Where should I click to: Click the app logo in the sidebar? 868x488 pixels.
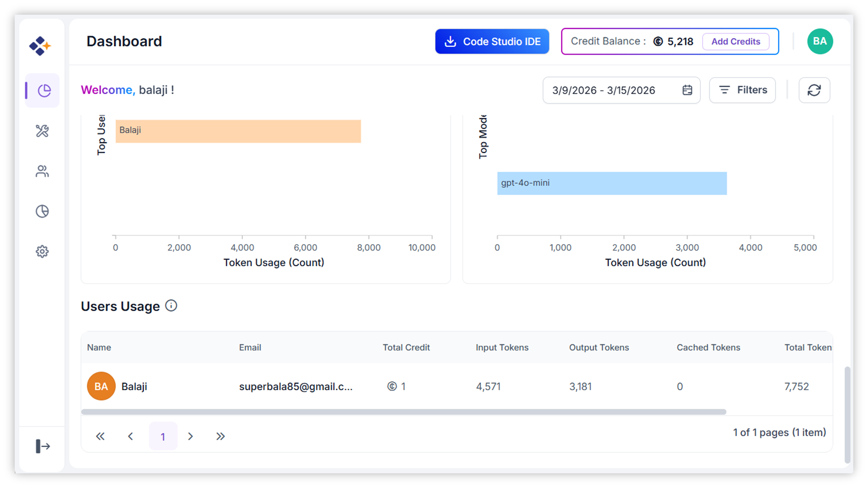[40, 46]
